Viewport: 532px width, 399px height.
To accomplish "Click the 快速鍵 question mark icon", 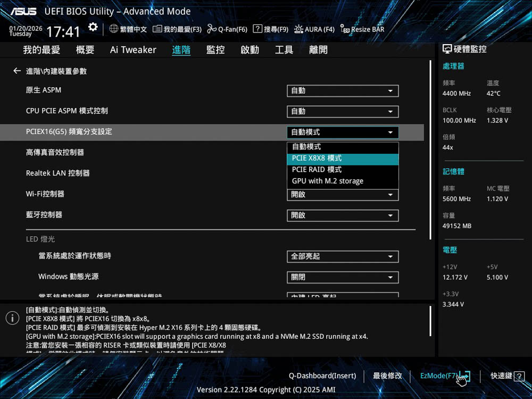I will pyautogui.click(x=520, y=376).
